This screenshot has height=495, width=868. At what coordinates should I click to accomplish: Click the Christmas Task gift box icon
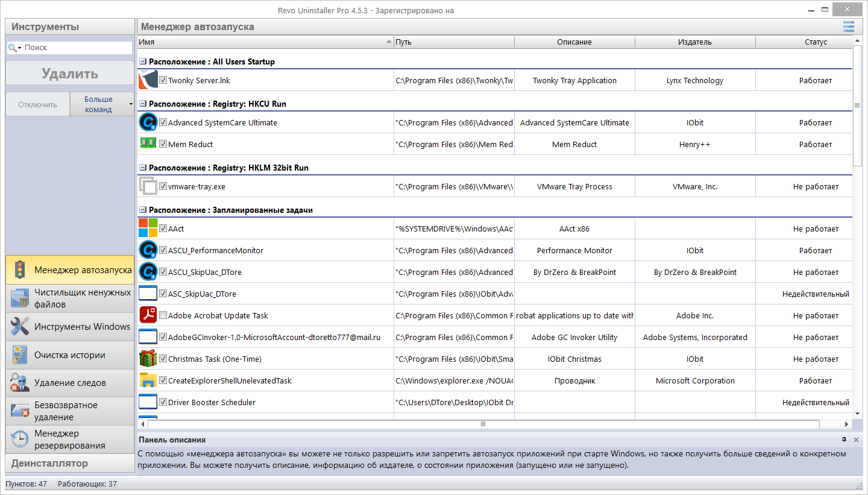[x=148, y=359]
